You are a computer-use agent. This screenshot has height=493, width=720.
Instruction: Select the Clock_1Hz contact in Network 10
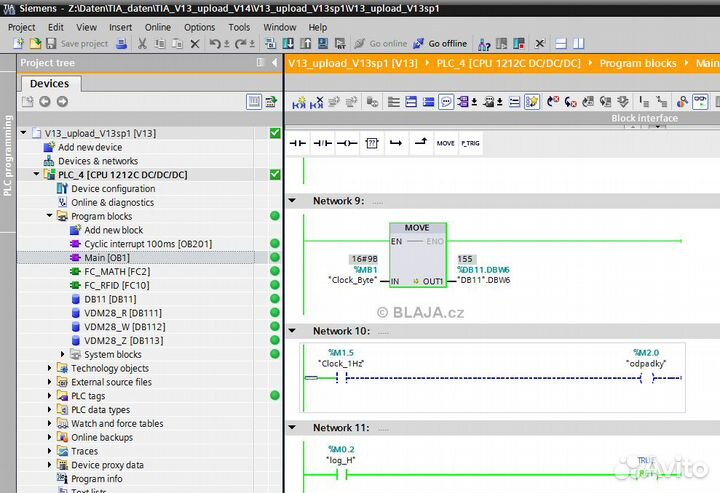coord(341,378)
